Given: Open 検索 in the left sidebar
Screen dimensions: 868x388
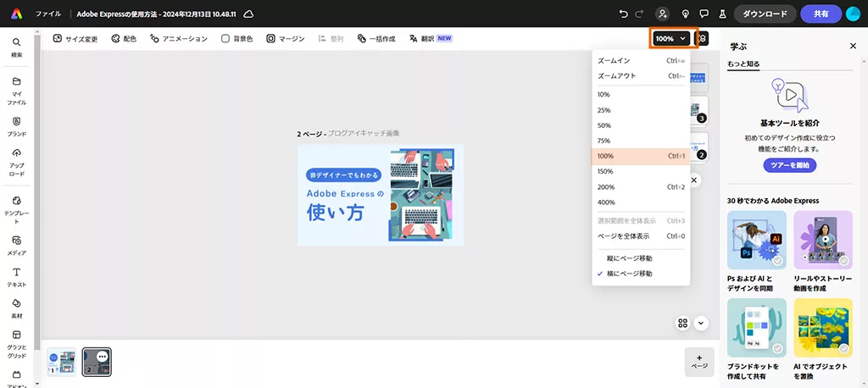Looking at the screenshot, I should [17, 47].
